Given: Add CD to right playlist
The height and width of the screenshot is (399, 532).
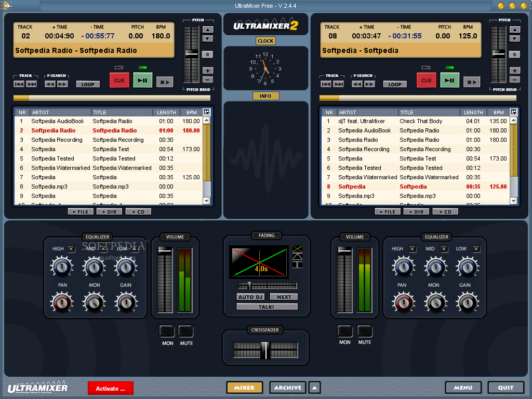Looking at the screenshot, I should coord(445,212).
